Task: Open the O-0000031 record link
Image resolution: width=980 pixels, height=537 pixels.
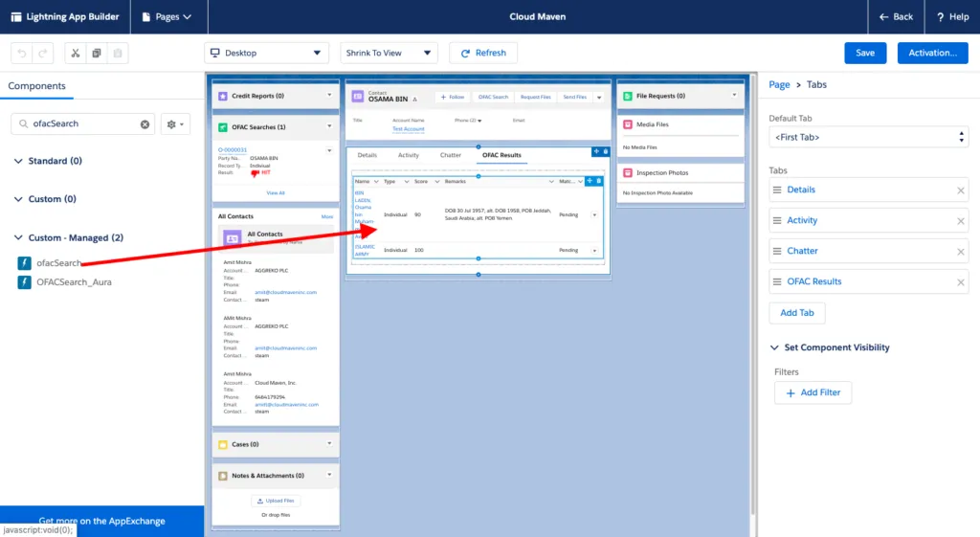Action: (x=233, y=150)
